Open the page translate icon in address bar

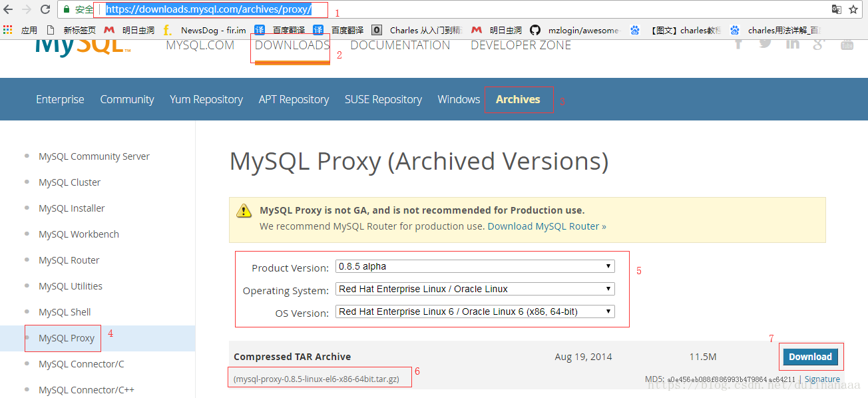837,9
